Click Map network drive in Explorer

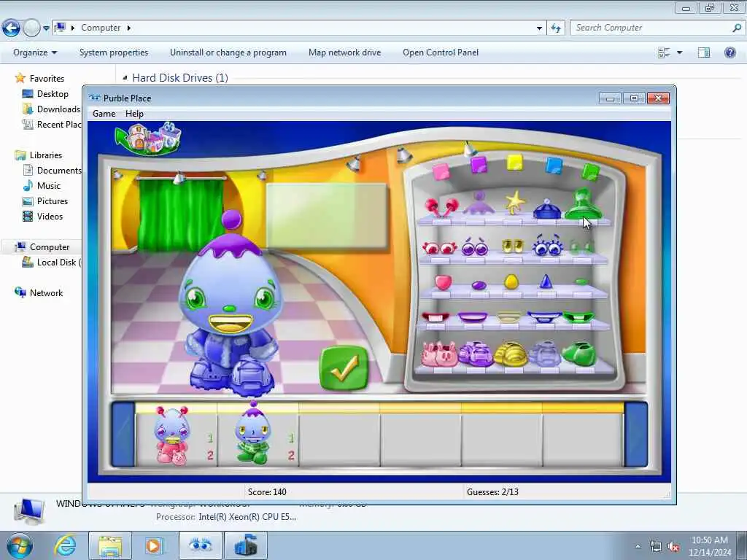click(344, 52)
